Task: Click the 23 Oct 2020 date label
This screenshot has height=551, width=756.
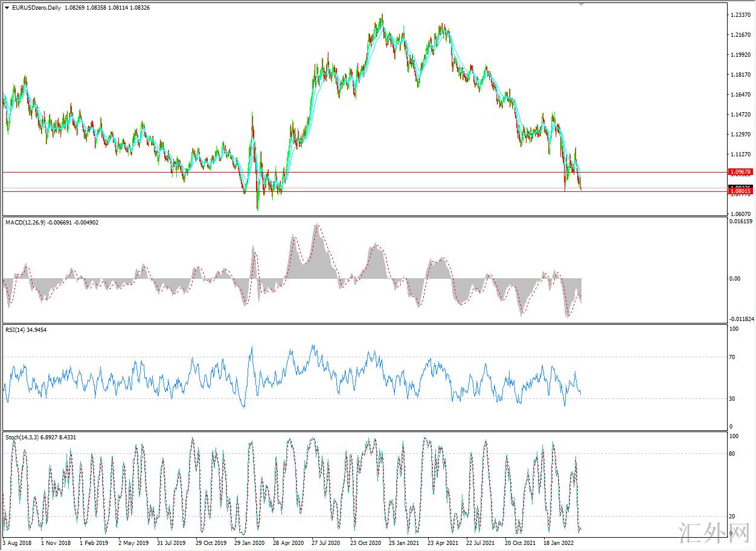Action: [x=365, y=543]
